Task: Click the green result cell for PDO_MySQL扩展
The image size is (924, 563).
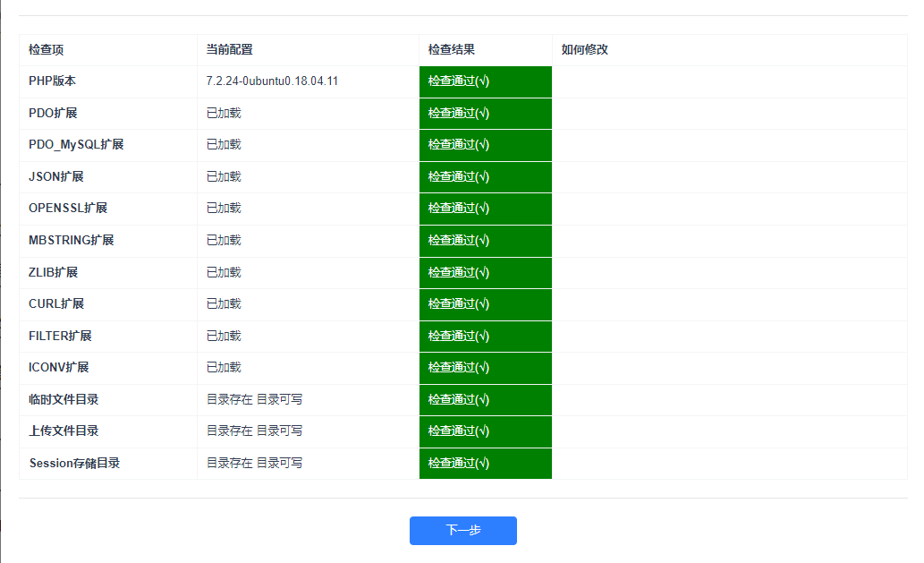Action: (x=485, y=145)
